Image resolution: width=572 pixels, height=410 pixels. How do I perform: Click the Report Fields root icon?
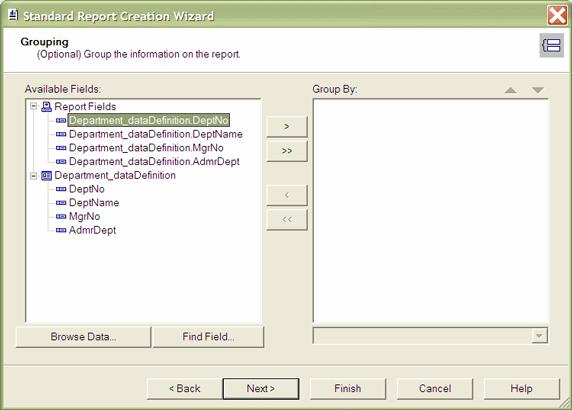click(x=46, y=107)
